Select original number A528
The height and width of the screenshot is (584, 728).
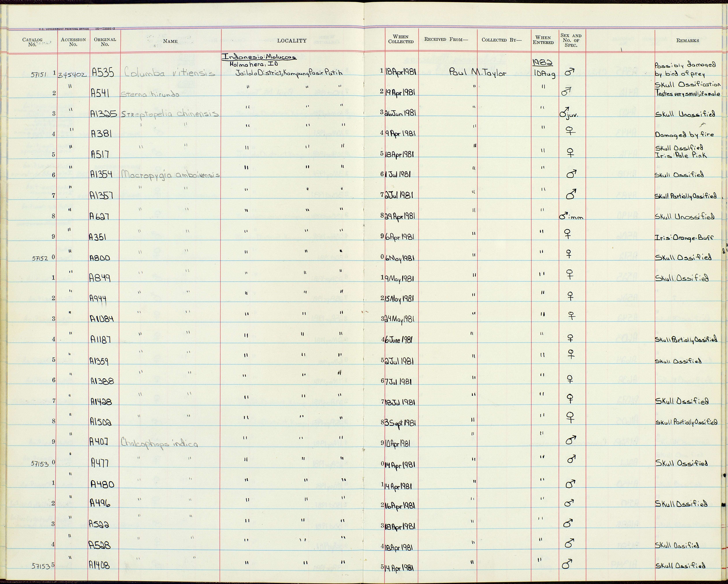tap(100, 545)
